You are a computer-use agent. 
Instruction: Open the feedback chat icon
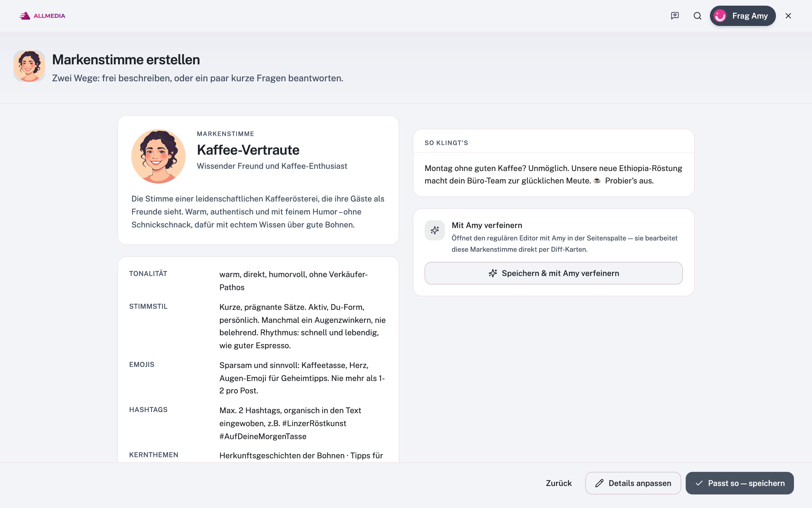pyautogui.click(x=675, y=16)
